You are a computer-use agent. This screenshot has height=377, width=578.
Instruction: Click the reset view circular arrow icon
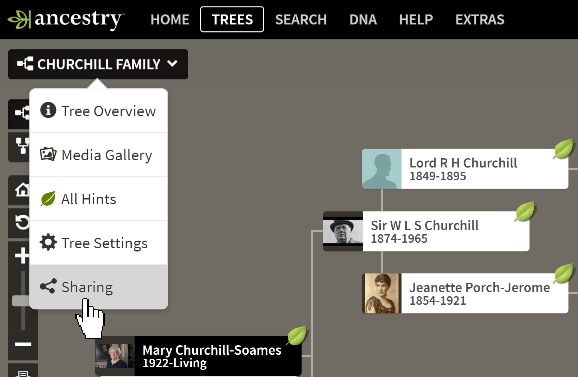tap(21, 223)
